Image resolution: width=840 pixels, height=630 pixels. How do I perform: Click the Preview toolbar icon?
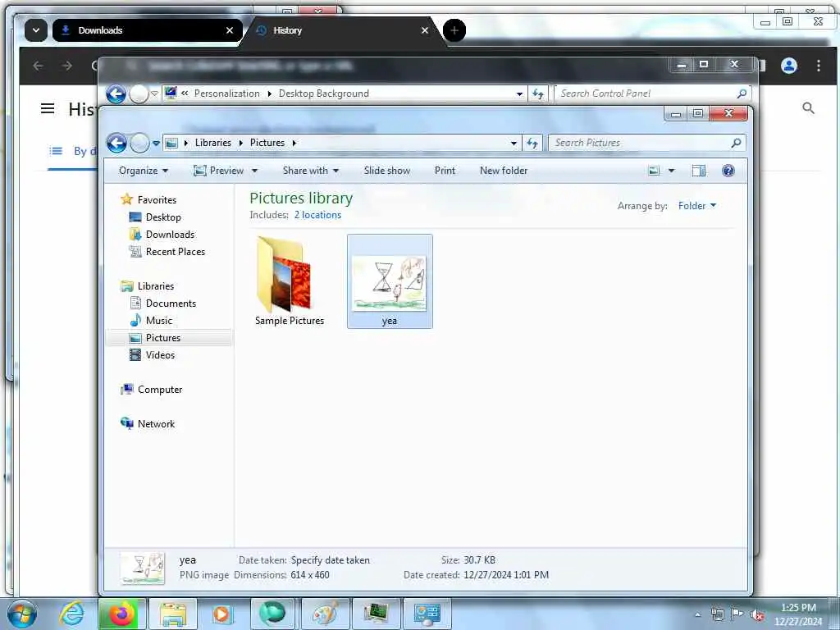pos(200,171)
